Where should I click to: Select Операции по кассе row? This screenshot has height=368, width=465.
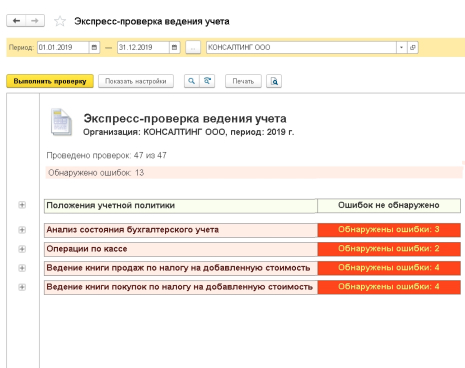(x=181, y=249)
